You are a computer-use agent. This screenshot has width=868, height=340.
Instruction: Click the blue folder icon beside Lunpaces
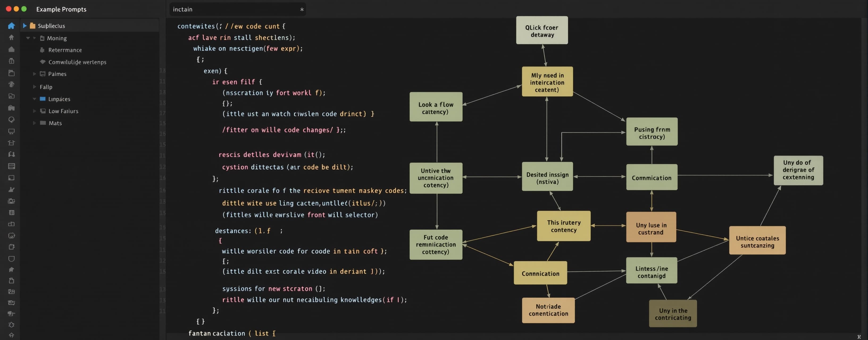point(43,99)
